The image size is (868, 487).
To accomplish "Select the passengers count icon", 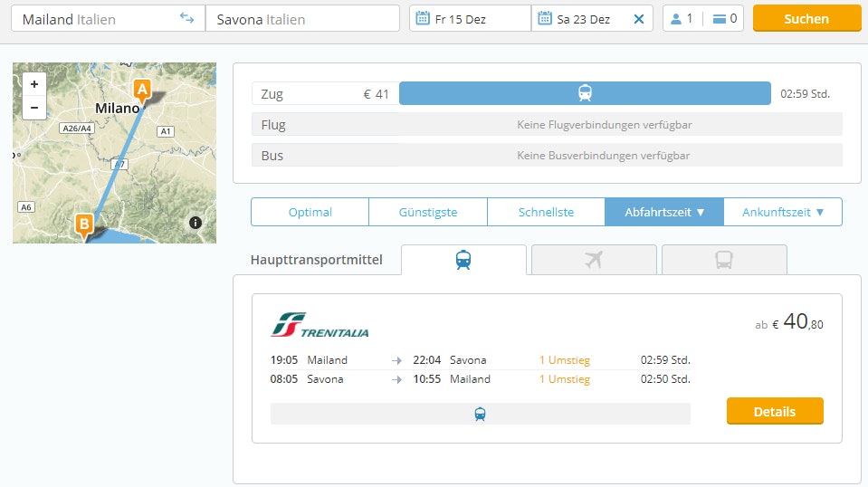I will click(676, 18).
